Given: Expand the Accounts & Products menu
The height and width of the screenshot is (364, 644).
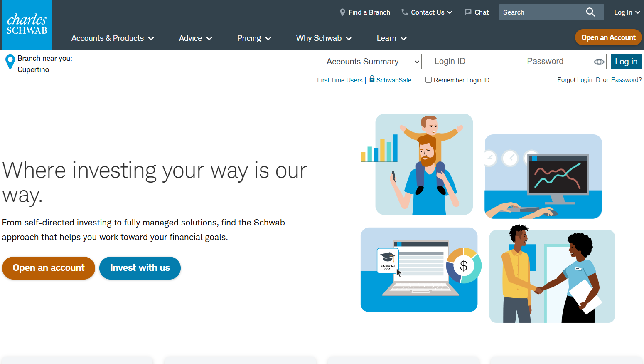Looking at the screenshot, I should [113, 38].
